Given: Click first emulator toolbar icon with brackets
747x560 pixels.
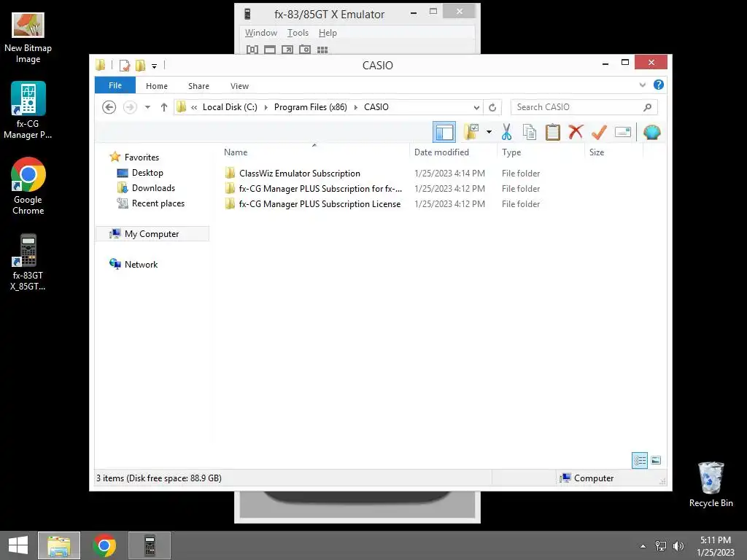Looking at the screenshot, I should pos(252,50).
